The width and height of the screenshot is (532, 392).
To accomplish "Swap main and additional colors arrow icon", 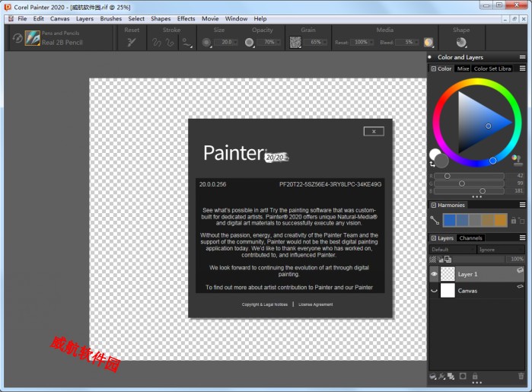I will 432,164.
